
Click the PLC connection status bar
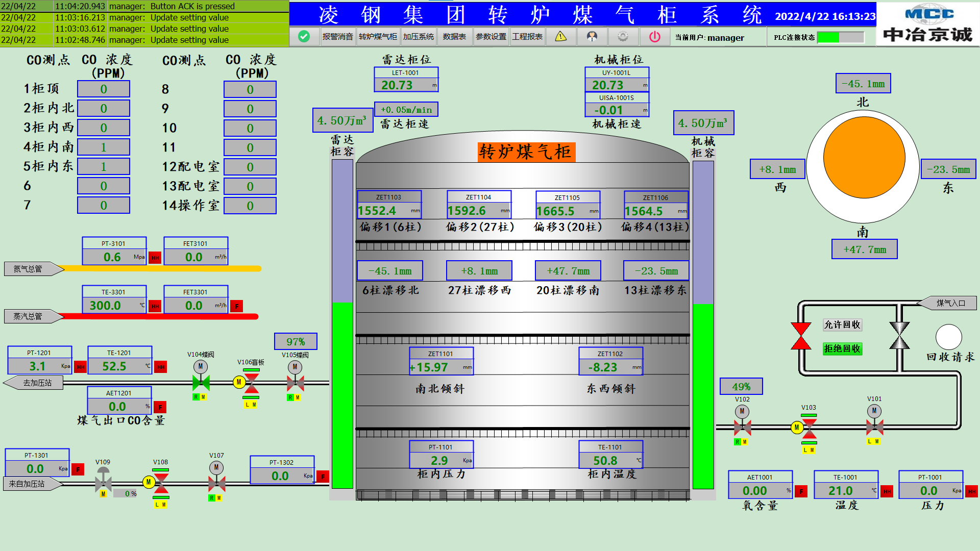[x=840, y=37]
